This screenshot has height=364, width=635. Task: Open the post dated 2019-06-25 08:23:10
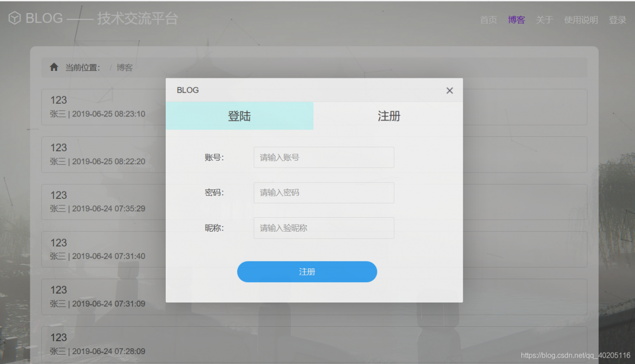[x=314, y=107]
